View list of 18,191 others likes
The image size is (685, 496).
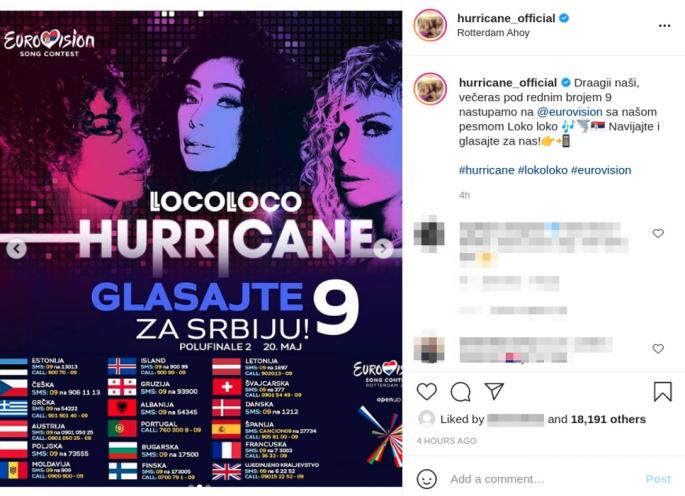click(x=608, y=419)
